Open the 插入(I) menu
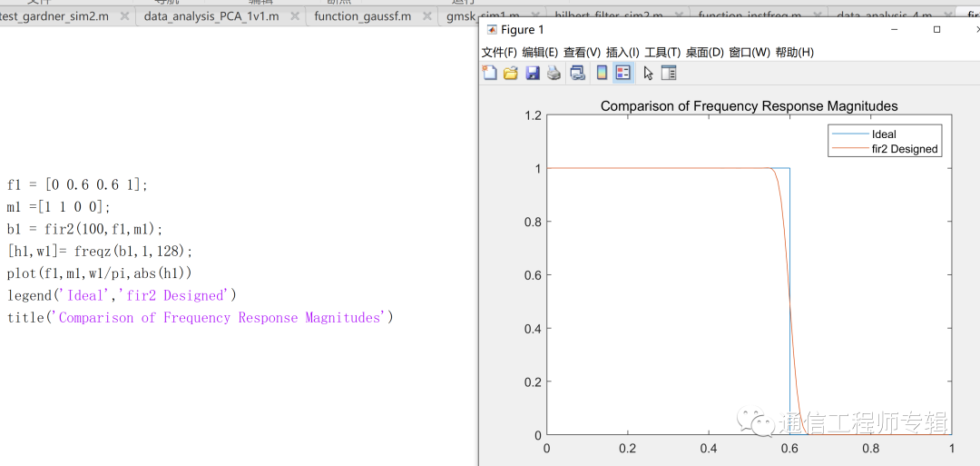This screenshot has width=980, height=466. click(x=622, y=53)
